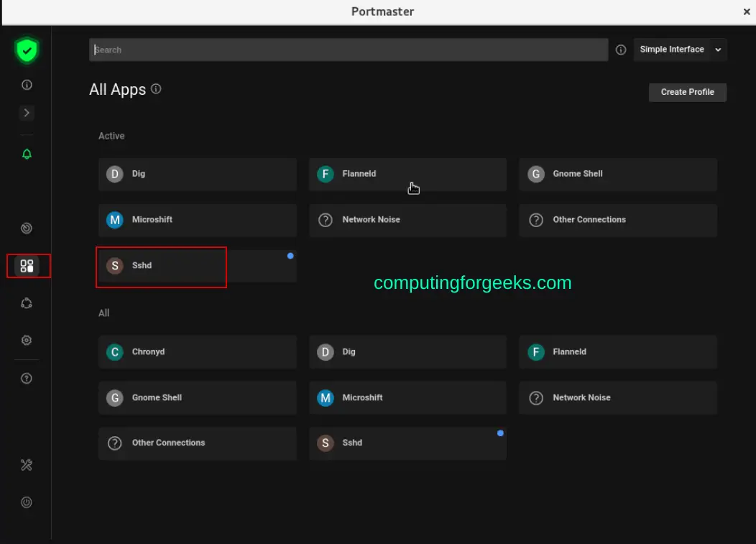Viewport: 756px width, 544px height.
Task: Open the All Apps info icon
Action: 155,88
